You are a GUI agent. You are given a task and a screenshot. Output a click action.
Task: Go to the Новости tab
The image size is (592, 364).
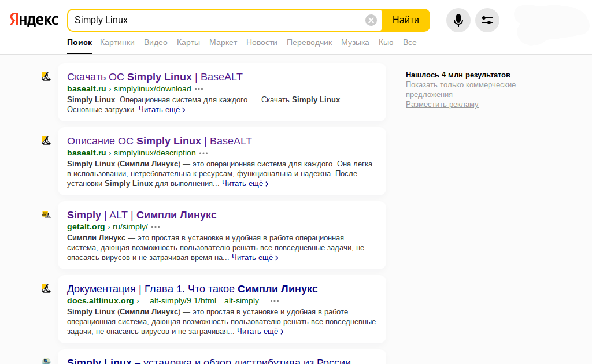[262, 43]
